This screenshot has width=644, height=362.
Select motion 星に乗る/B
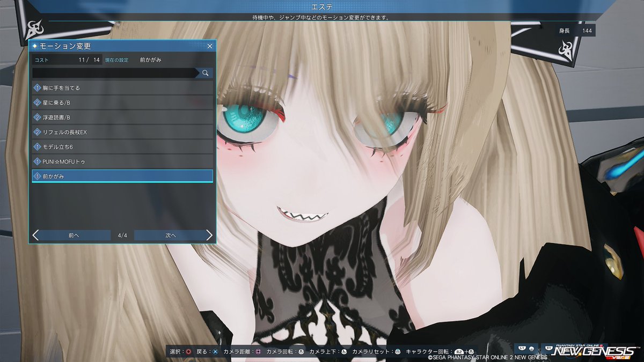122,102
